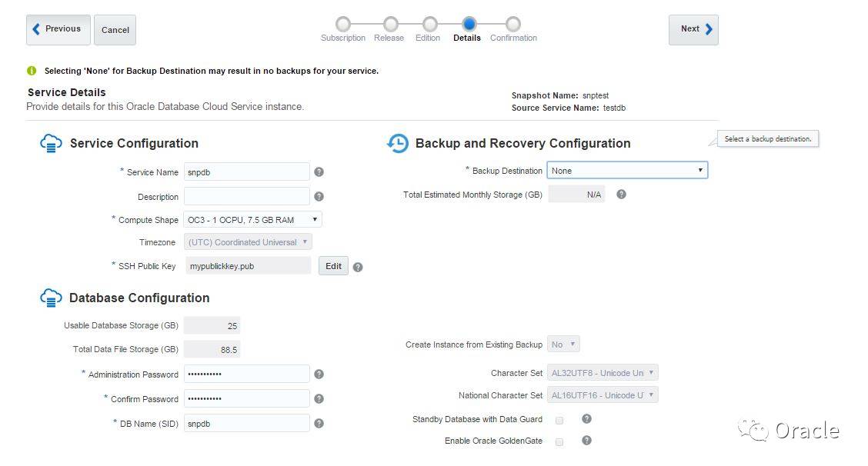Image resolution: width=868 pixels, height=466 pixels.
Task: Open the Compute Shape dropdown
Action: [252, 220]
